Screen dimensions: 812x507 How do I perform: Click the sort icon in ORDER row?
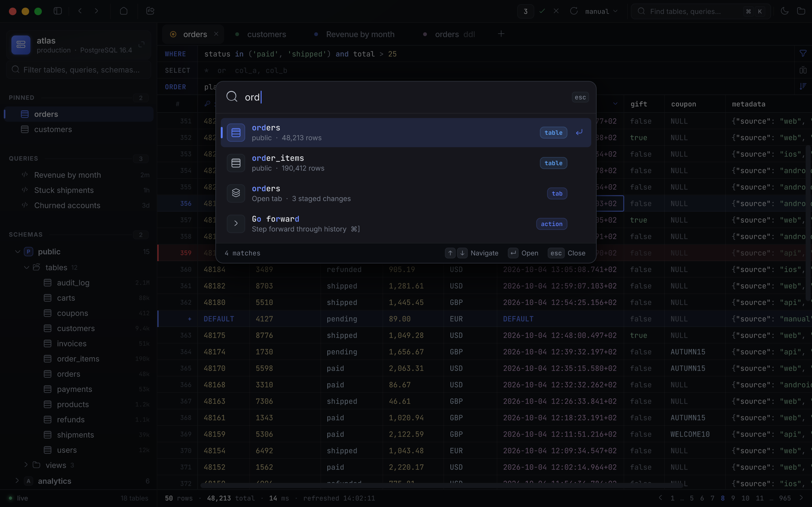click(x=803, y=87)
